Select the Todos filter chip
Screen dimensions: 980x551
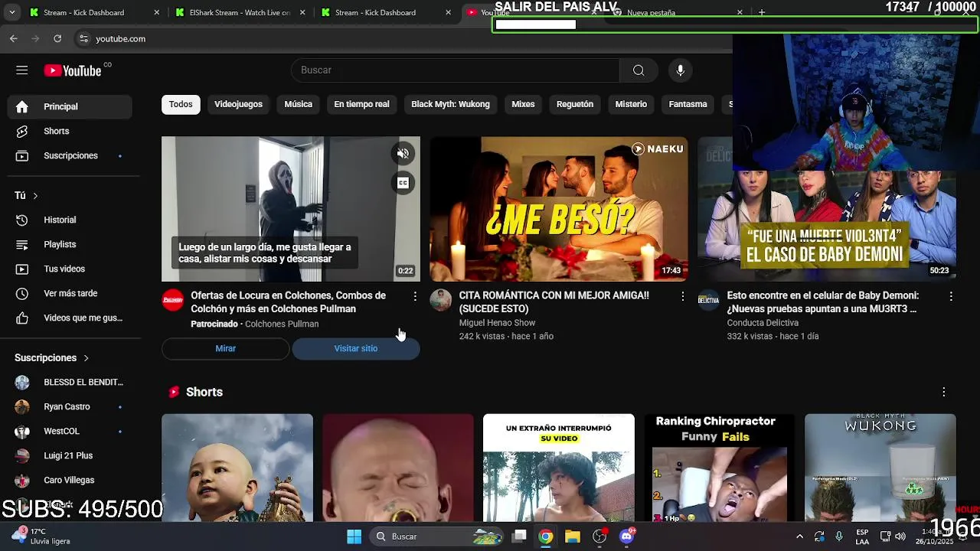(x=181, y=104)
